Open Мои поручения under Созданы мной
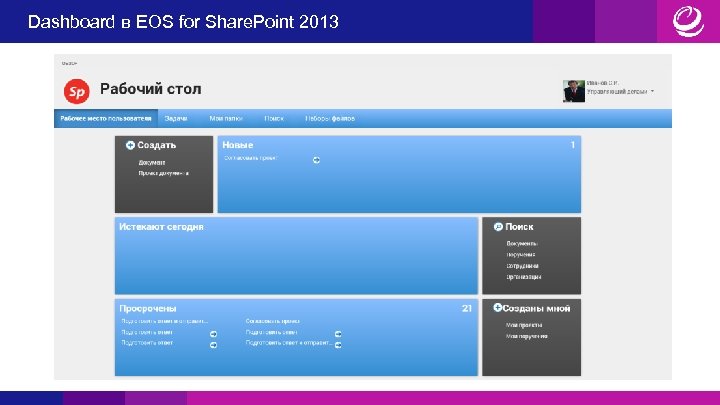The image size is (720, 405). pyautogui.click(x=527, y=336)
